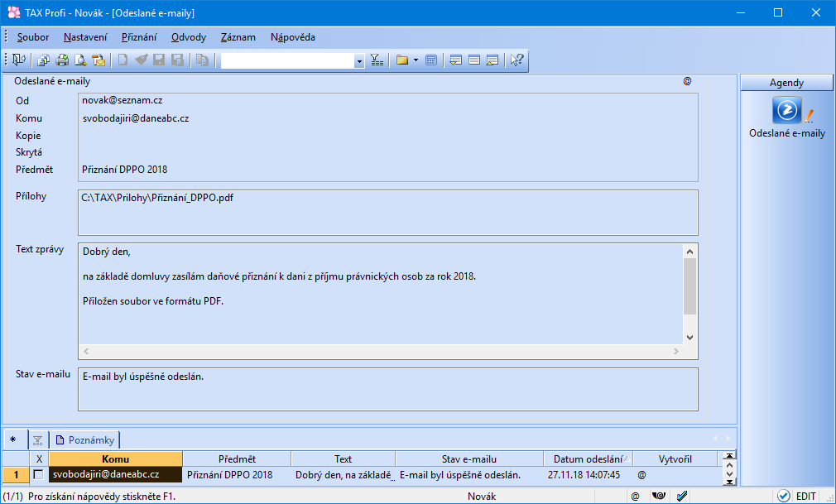
Task: Open the Odeslané e-maily agenda icon
Action: (x=787, y=110)
